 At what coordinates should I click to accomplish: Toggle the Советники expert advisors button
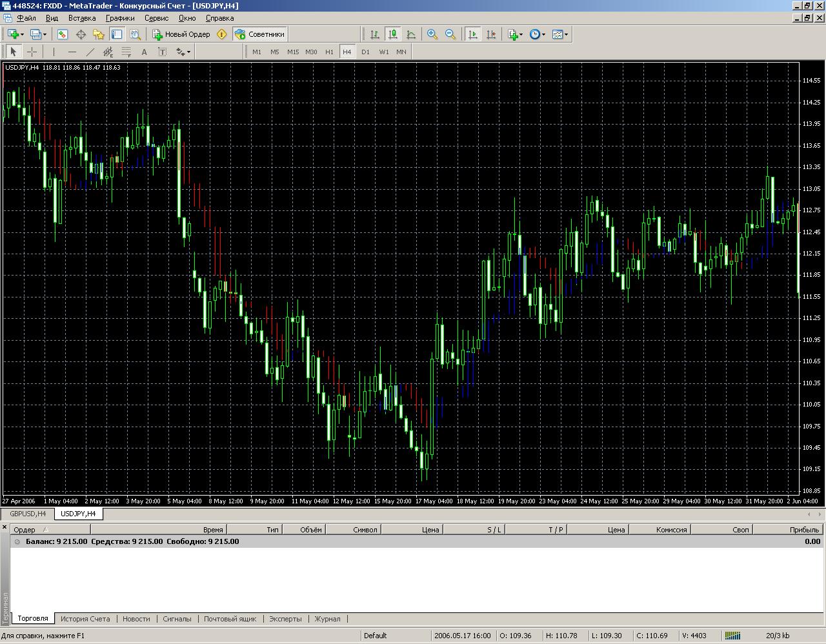pos(259,34)
